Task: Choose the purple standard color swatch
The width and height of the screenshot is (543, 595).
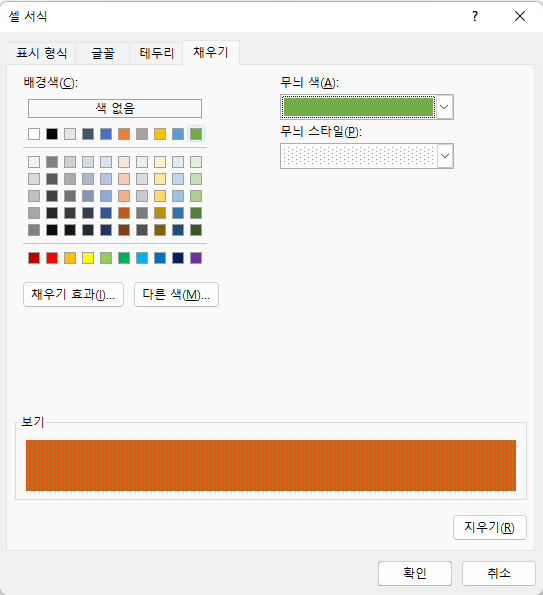Action: [x=196, y=258]
